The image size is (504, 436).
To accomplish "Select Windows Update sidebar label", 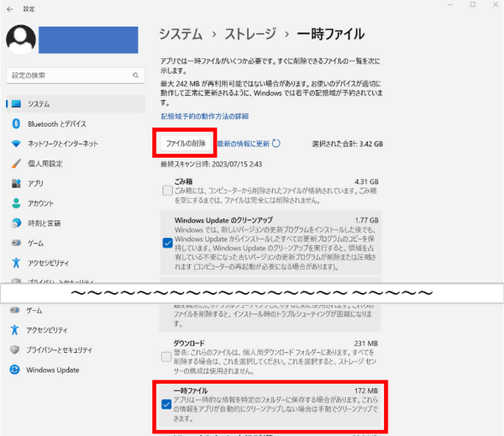I will (53, 370).
